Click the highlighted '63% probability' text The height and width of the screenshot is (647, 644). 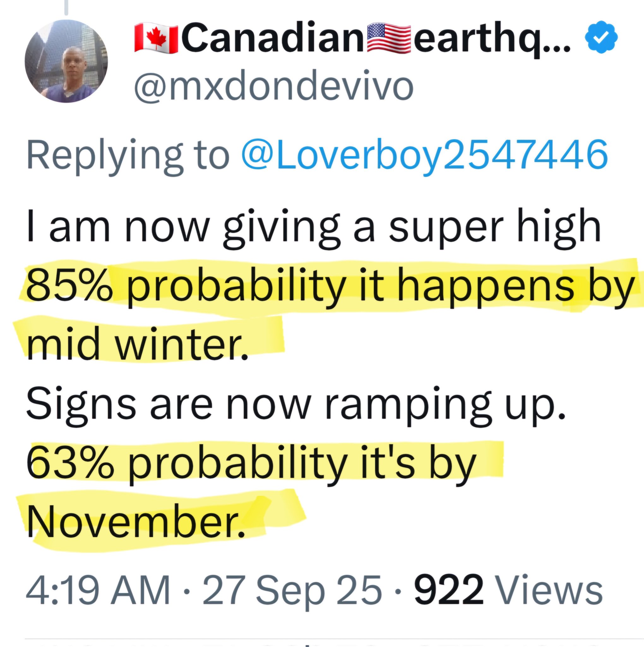coord(186,464)
